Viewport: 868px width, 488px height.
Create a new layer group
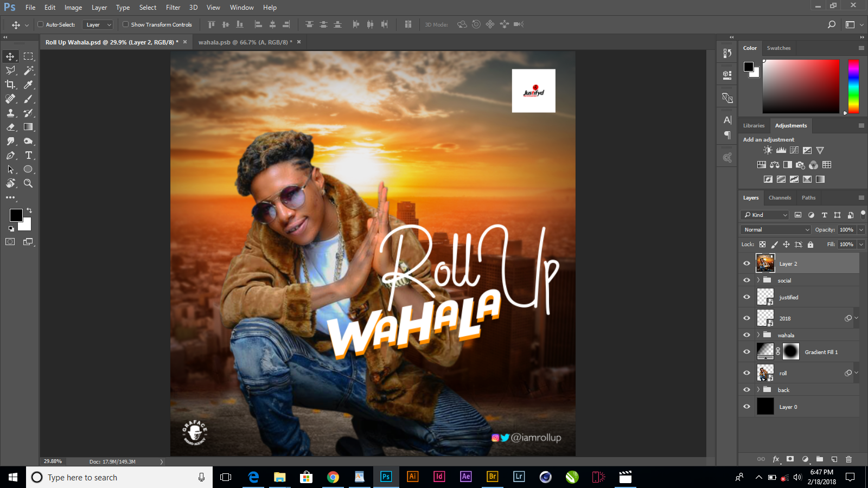820,459
